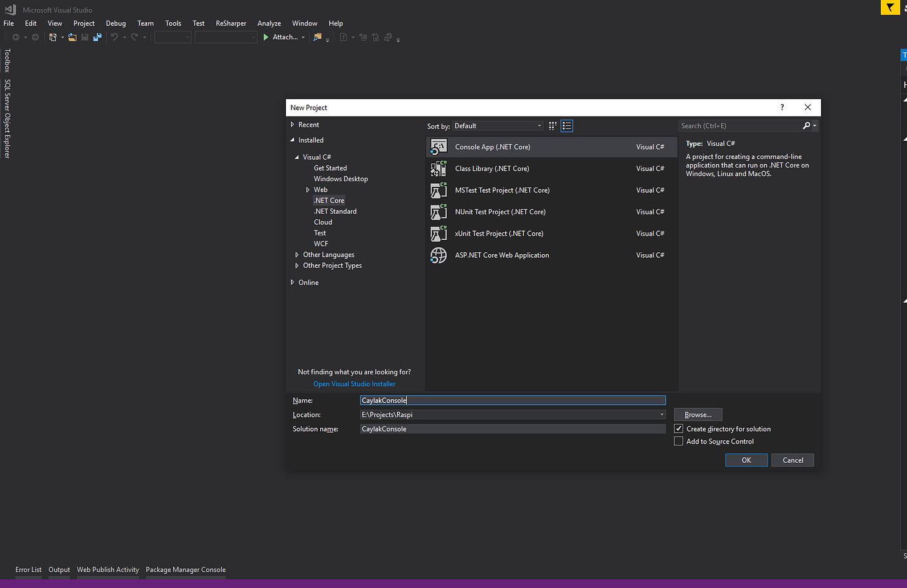
Task: Click the Cancel button
Action: [x=793, y=460]
